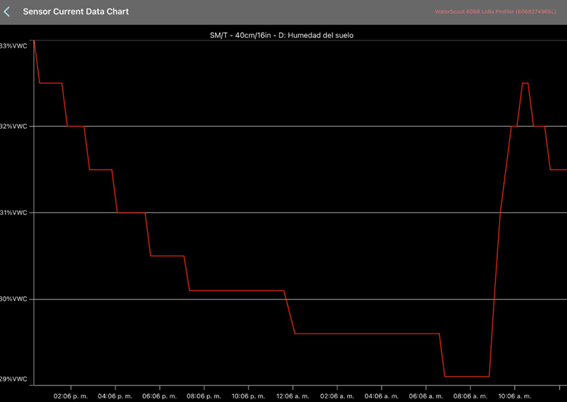This screenshot has height=402, width=567.
Task: Tap the 06:06 a. m. time label
Action: point(426,396)
